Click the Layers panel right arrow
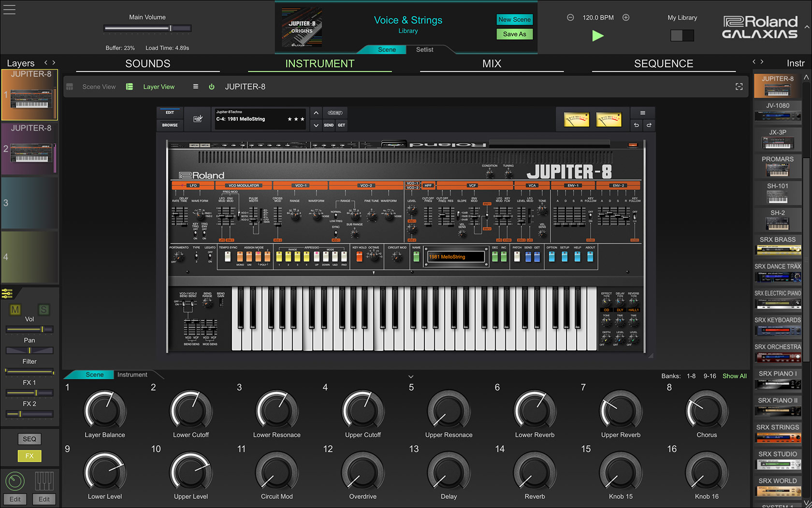Image resolution: width=812 pixels, height=508 pixels. pyautogui.click(x=54, y=62)
